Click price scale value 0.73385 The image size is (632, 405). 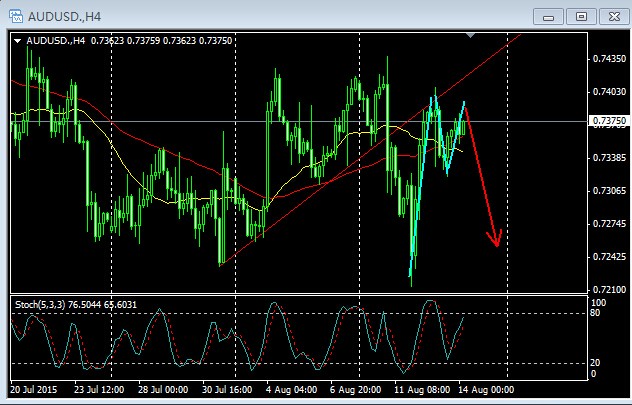(x=609, y=158)
